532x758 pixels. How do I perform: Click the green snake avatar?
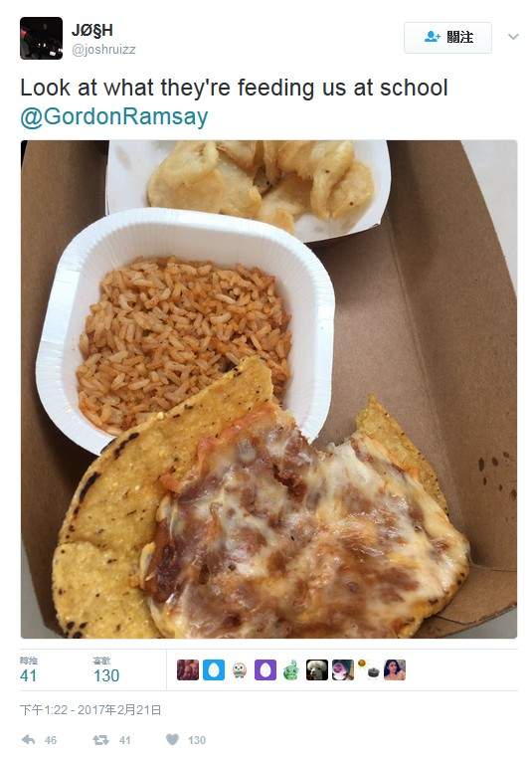[x=291, y=670]
